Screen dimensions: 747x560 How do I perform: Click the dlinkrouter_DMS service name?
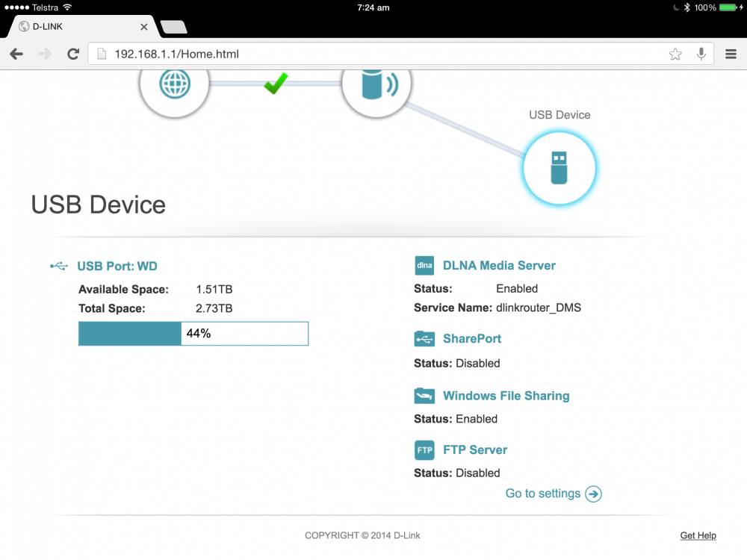tap(539, 308)
